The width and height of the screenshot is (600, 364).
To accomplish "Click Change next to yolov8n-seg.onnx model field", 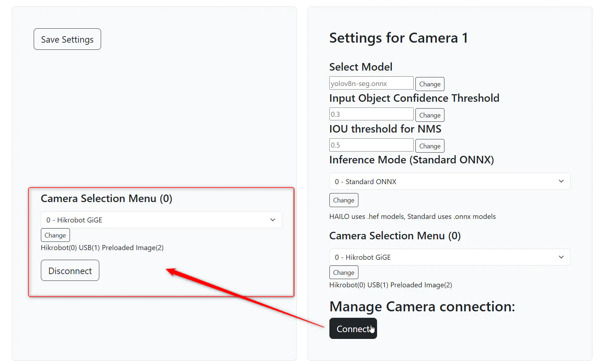I will 430,84.
